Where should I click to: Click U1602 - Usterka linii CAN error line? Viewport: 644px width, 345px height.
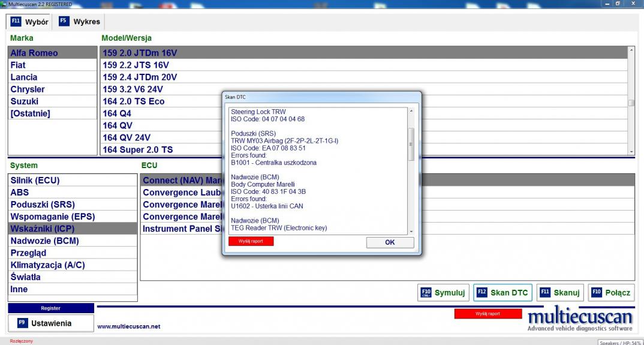(x=267, y=206)
